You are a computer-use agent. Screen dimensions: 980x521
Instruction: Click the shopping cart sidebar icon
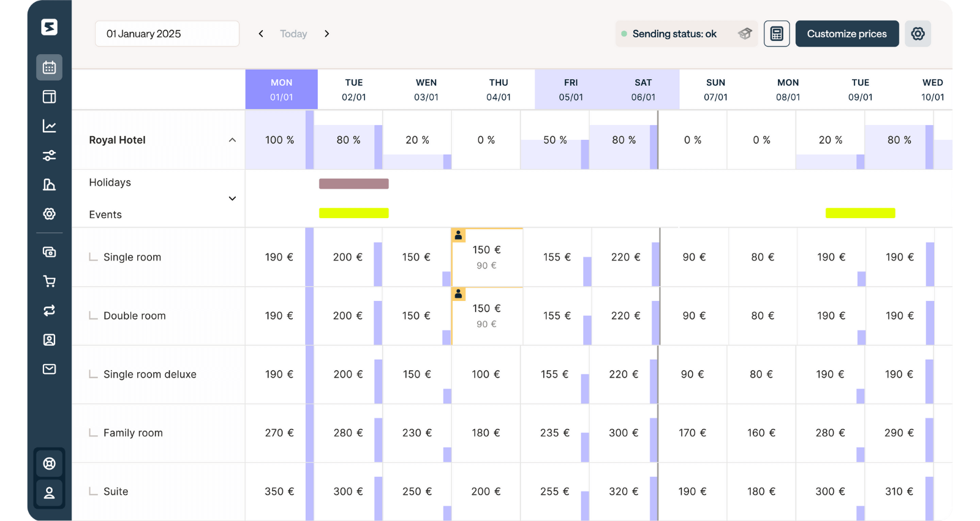[49, 281]
